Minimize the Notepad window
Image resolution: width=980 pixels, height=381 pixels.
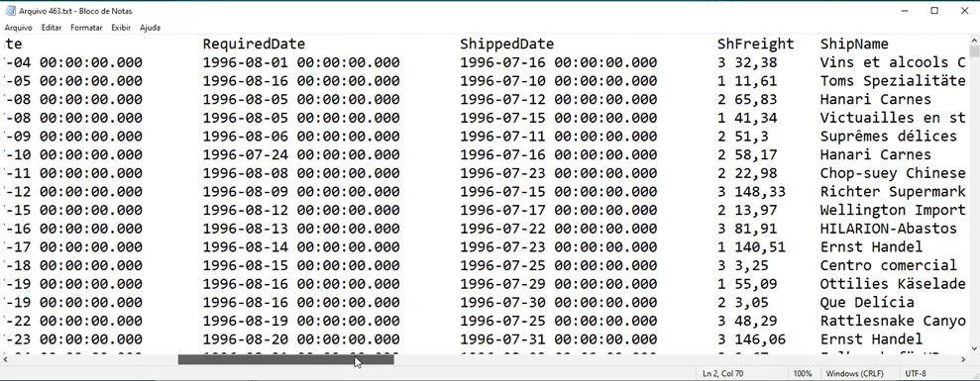point(906,11)
